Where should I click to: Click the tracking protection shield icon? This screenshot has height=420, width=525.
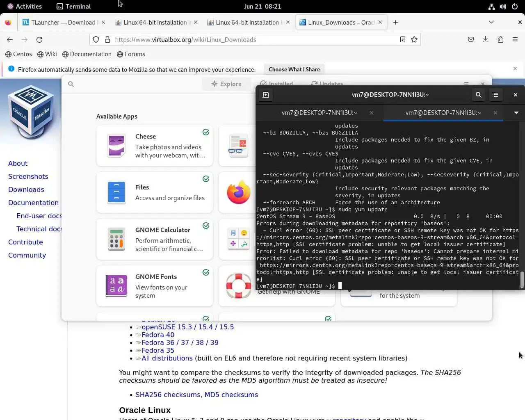(x=96, y=40)
